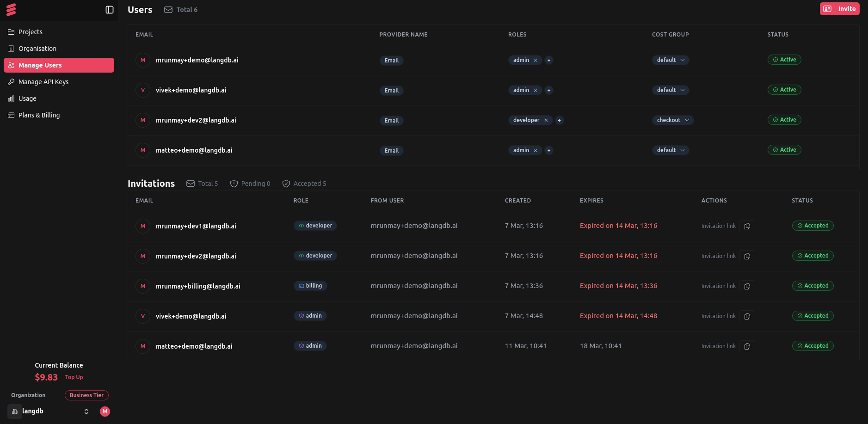Click the Invite button
868x424 pixels.
[x=839, y=8]
